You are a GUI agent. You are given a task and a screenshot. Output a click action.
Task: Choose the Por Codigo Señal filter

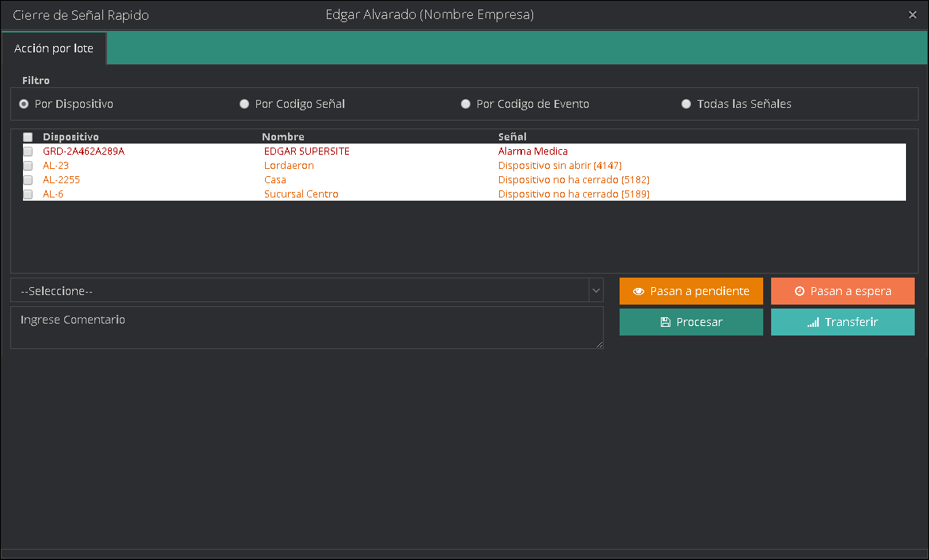[x=244, y=104]
